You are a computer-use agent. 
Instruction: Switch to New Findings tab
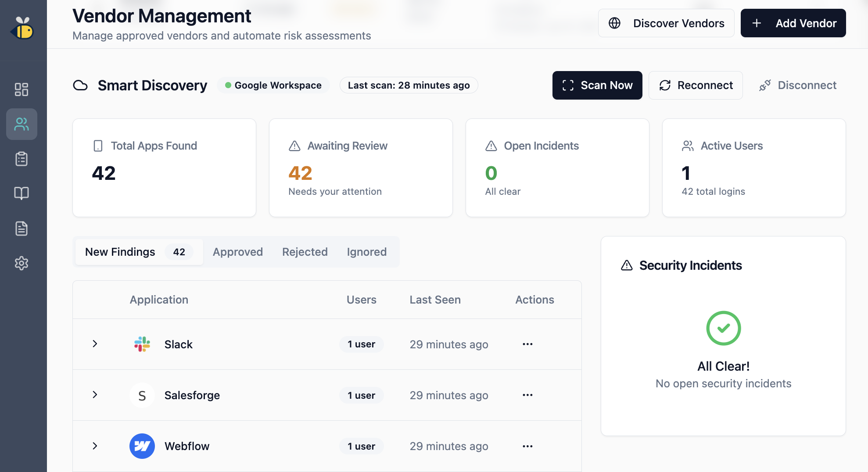click(139, 252)
